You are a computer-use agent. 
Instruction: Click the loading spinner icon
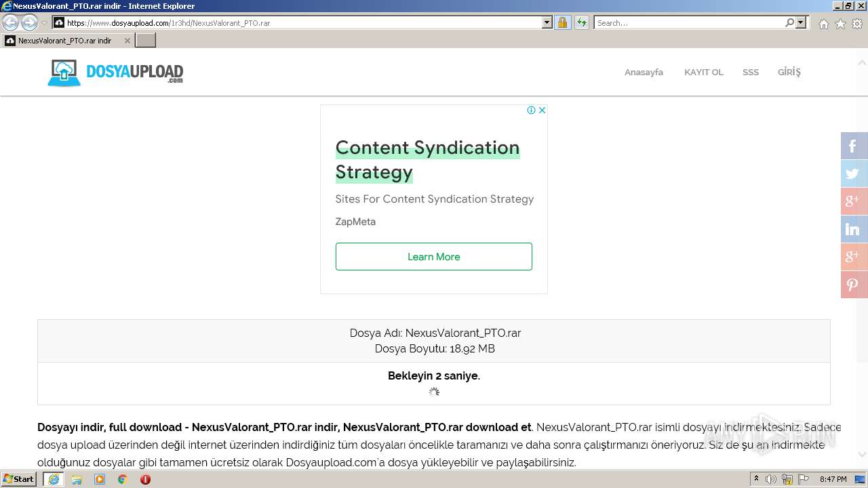(434, 392)
